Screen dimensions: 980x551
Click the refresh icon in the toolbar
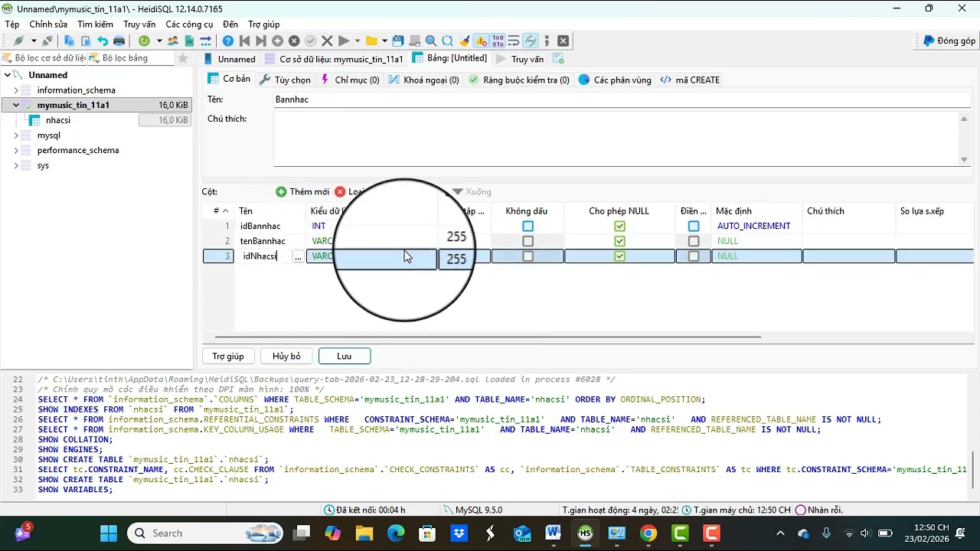pos(144,41)
